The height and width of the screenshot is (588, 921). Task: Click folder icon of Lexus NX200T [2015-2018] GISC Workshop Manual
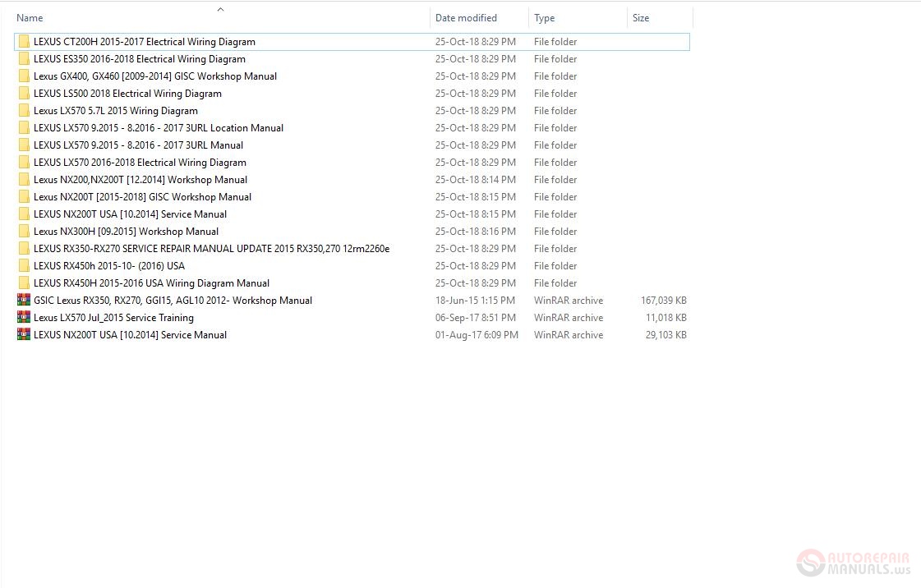click(24, 196)
